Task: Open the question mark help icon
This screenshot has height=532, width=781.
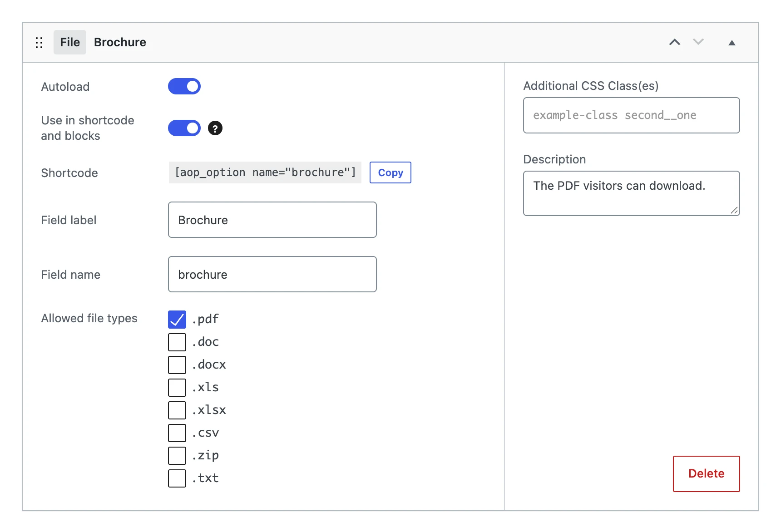Action: 215,128
